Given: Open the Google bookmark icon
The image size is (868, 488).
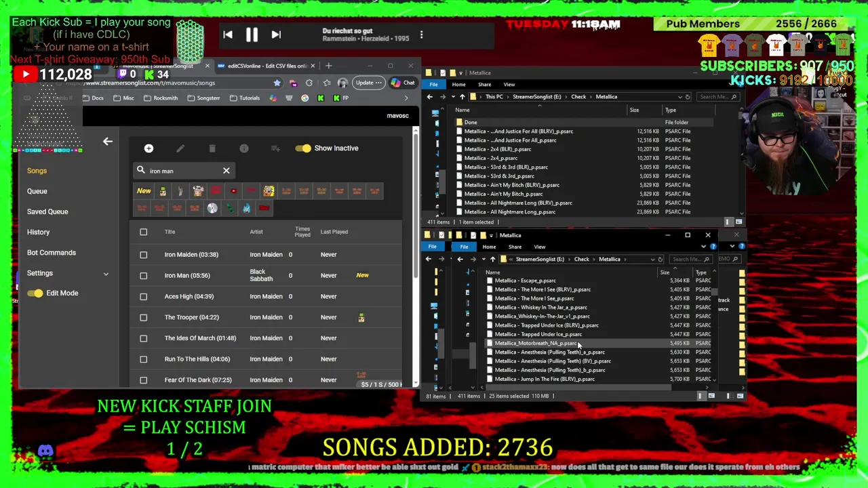Looking at the screenshot, I should pos(304,98).
